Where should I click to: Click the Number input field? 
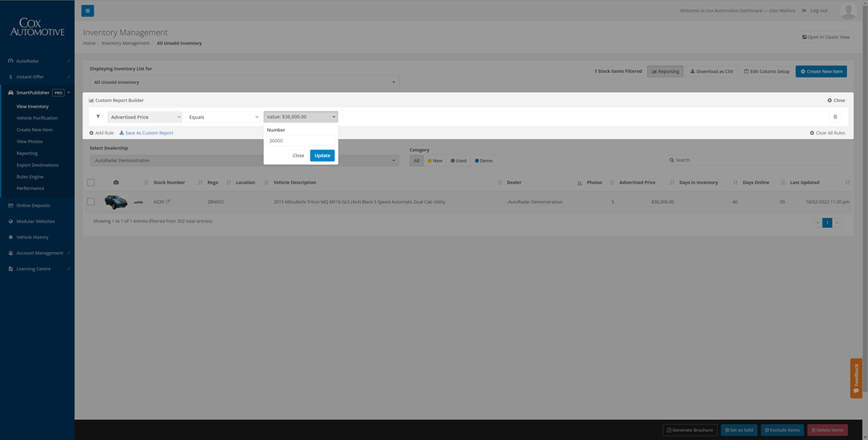(x=301, y=141)
